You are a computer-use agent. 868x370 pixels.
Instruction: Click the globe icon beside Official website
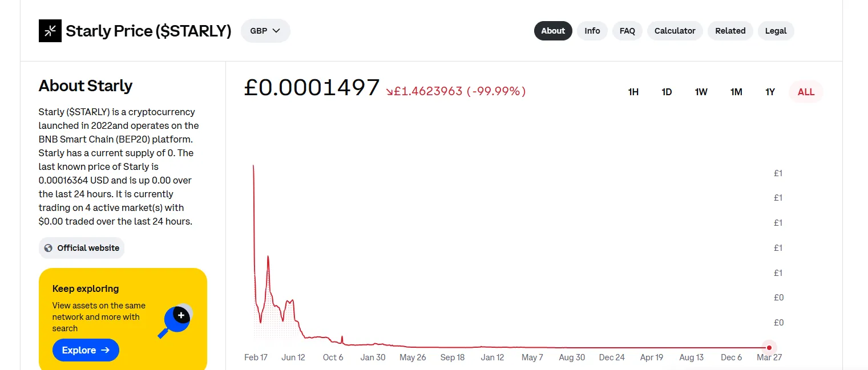[x=49, y=248]
